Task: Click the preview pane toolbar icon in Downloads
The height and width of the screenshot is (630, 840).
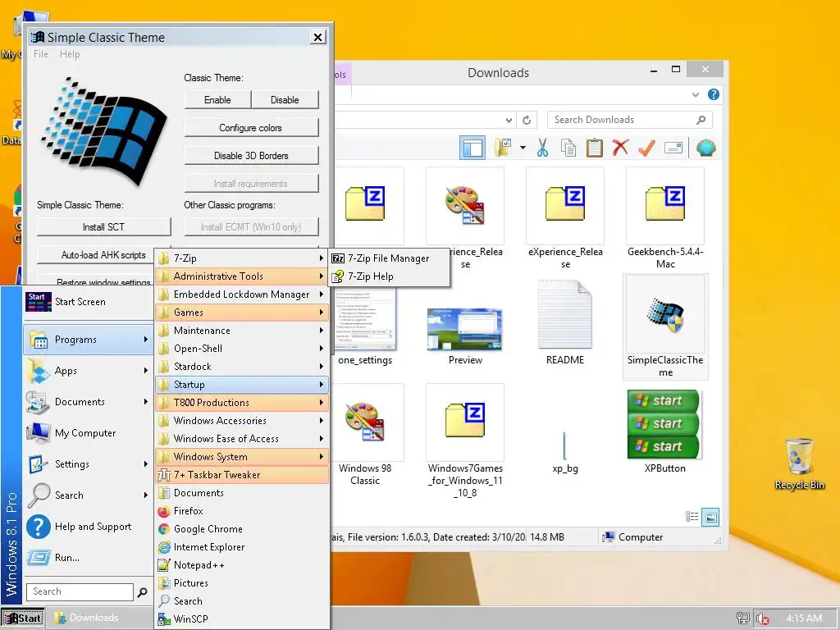Action: 472,148
